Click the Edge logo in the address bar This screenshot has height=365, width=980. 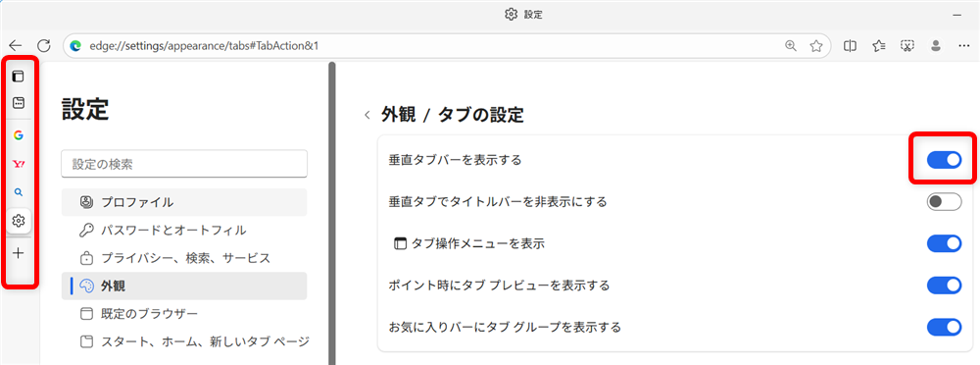coord(76,46)
